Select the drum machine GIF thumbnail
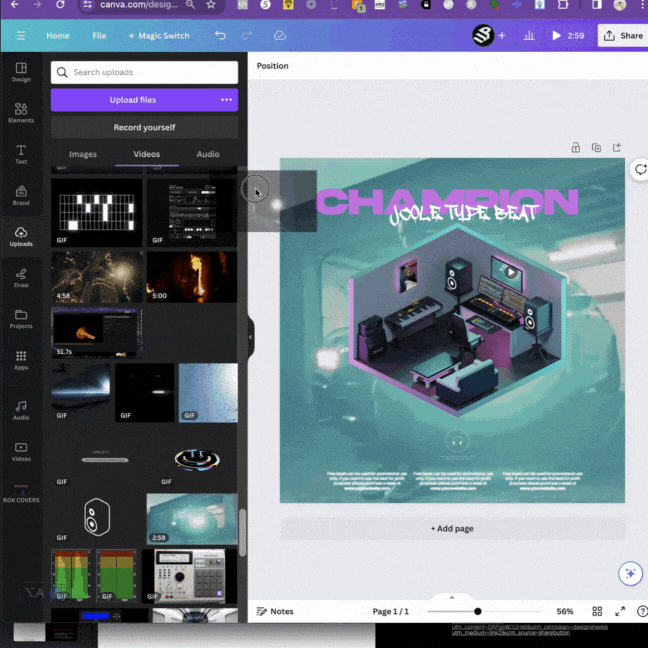 coord(190,576)
